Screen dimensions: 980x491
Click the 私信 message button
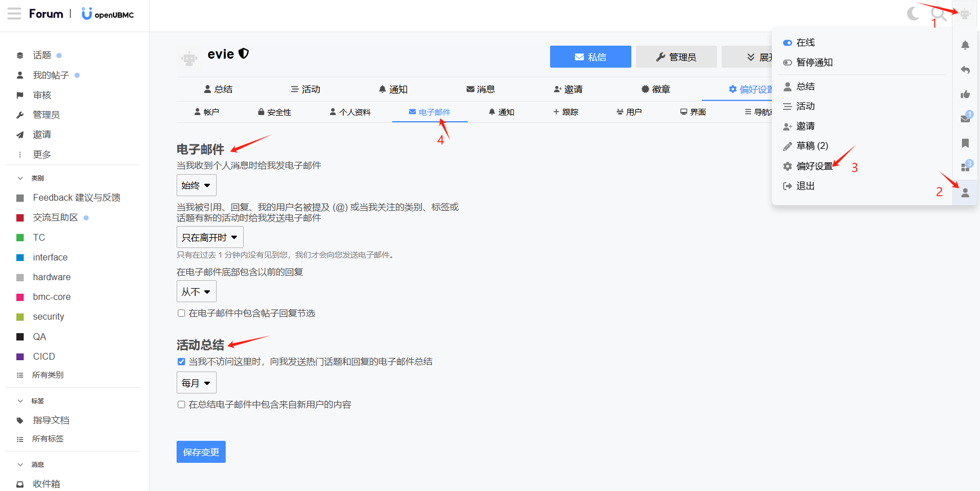point(590,57)
